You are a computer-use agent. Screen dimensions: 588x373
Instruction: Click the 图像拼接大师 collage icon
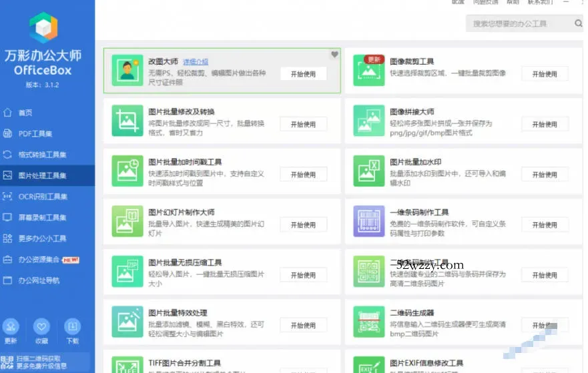click(368, 121)
